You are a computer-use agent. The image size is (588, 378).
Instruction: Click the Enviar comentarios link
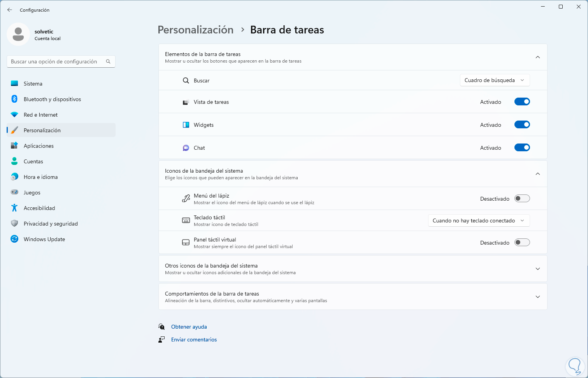[194, 340]
